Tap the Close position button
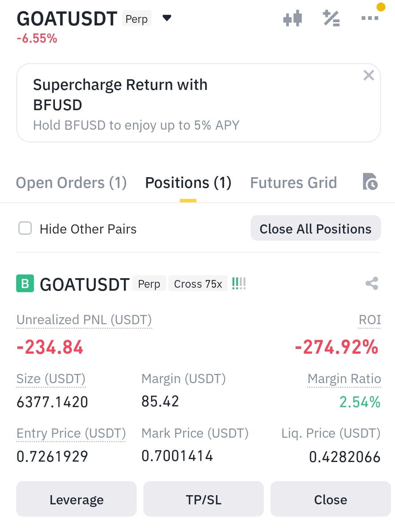Viewport: 395px width, 532px height. click(x=331, y=499)
